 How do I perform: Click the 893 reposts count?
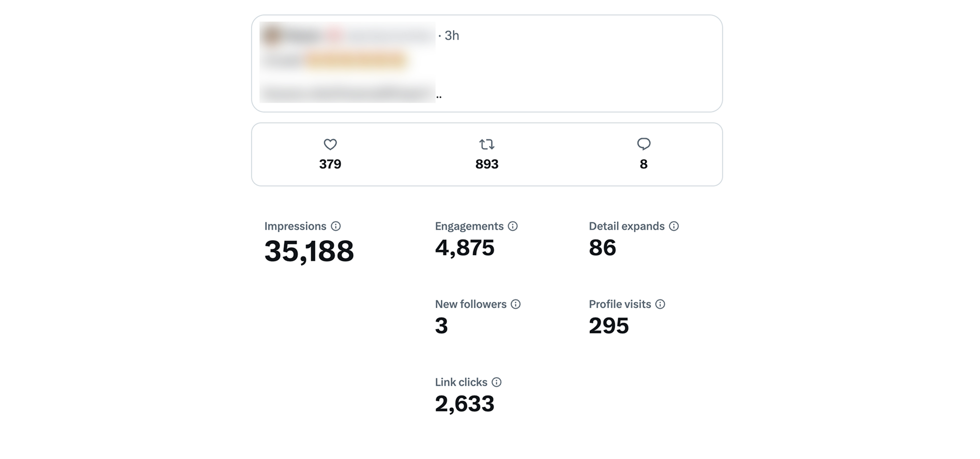click(x=486, y=164)
